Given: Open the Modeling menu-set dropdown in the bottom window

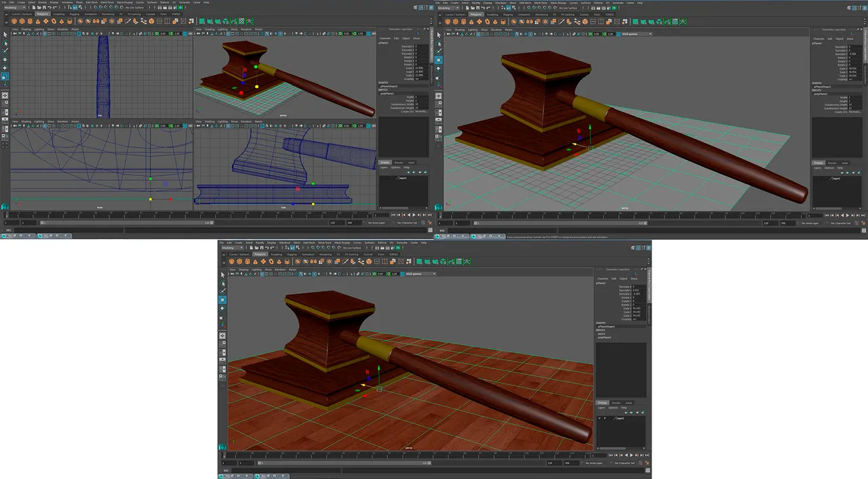Looking at the screenshot, I should (x=232, y=248).
